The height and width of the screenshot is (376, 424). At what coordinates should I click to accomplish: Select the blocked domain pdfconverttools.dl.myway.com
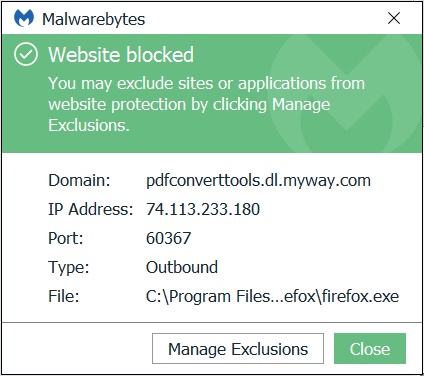(x=258, y=180)
